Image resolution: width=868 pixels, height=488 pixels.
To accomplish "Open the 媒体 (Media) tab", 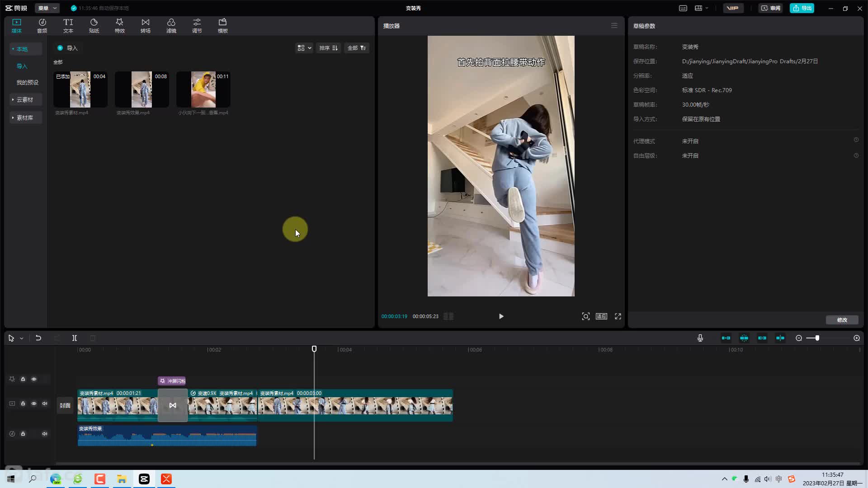I will coord(17,26).
